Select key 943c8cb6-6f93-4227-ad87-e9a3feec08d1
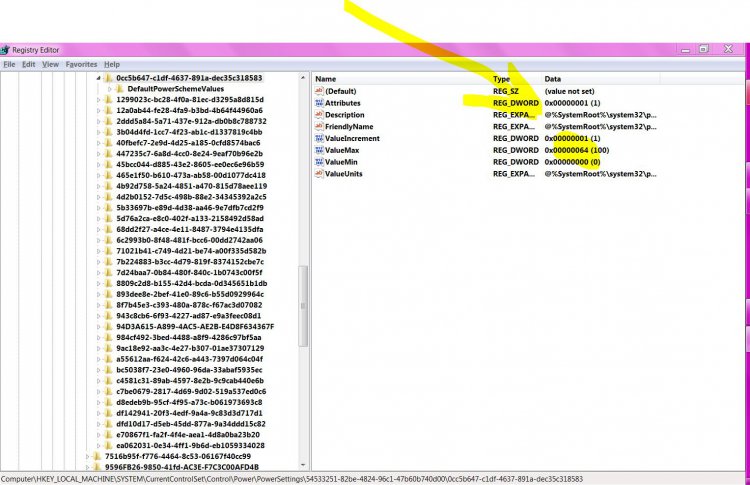The height and width of the screenshot is (485, 750). 188,316
